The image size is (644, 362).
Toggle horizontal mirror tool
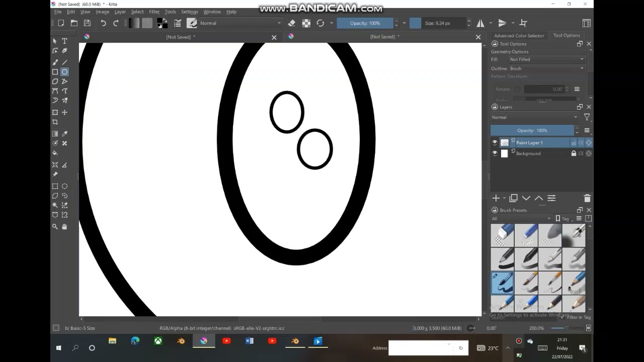coord(480,23)
